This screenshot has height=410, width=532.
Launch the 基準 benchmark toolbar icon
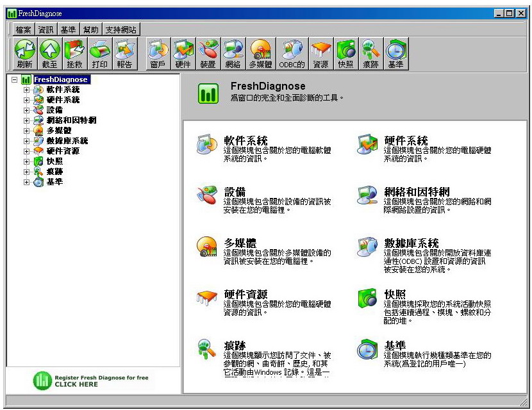tap(395, 54)
